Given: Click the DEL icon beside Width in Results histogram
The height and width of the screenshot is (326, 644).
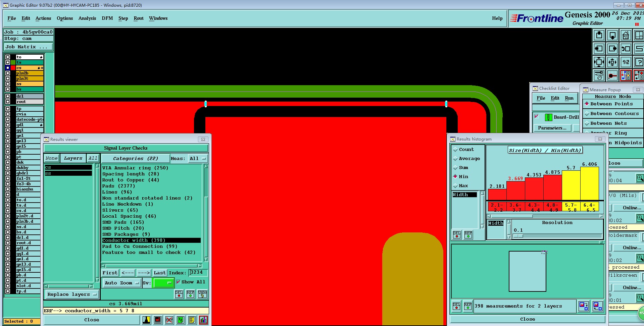Looking at the screenshot, I should click(x=457, y=235).
